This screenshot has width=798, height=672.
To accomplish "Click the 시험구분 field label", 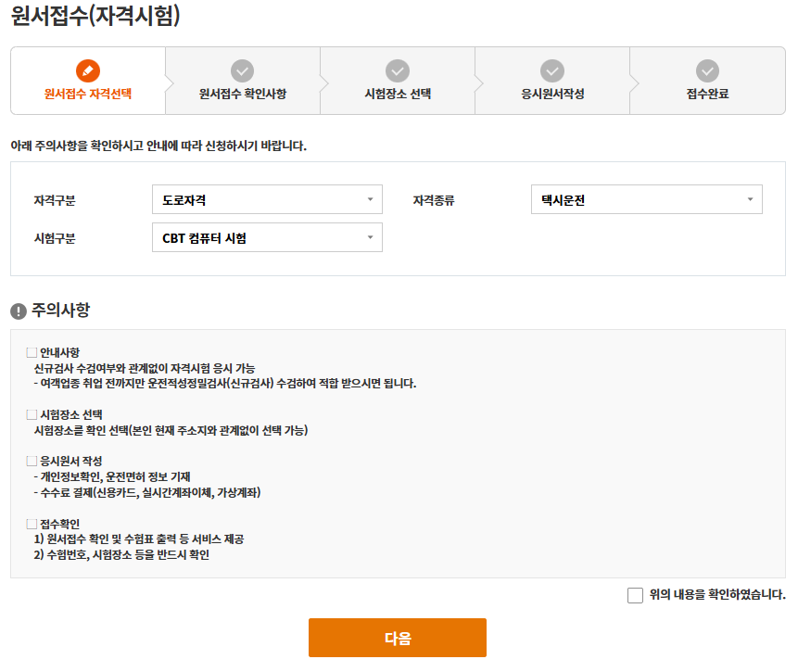I will click(x=55, y=238).
